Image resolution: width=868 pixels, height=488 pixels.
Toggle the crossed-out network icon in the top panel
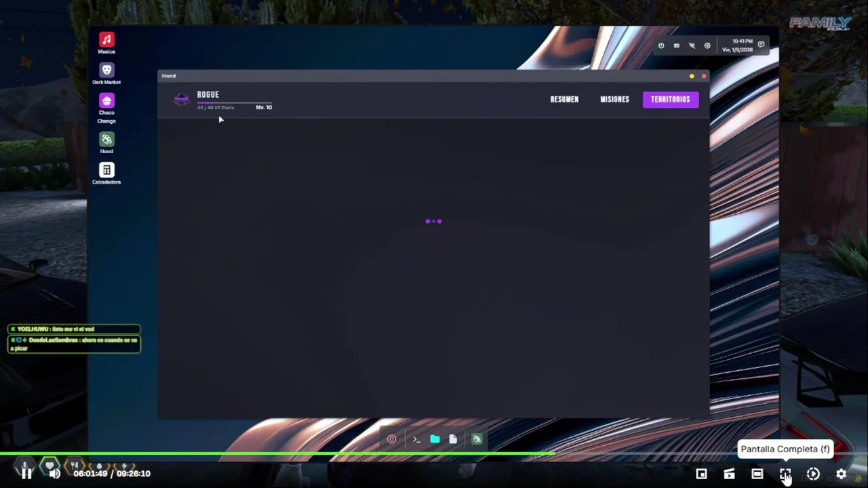coord(692,45)
